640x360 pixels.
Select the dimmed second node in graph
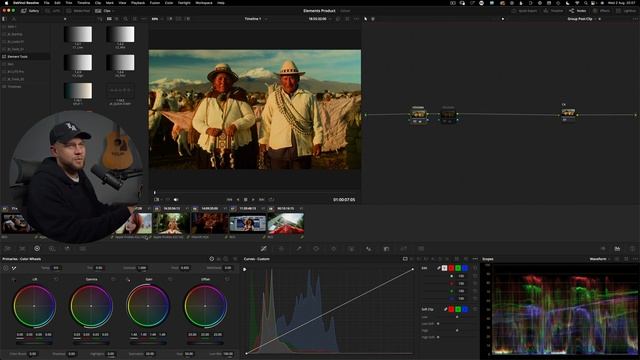coord(448,115)
